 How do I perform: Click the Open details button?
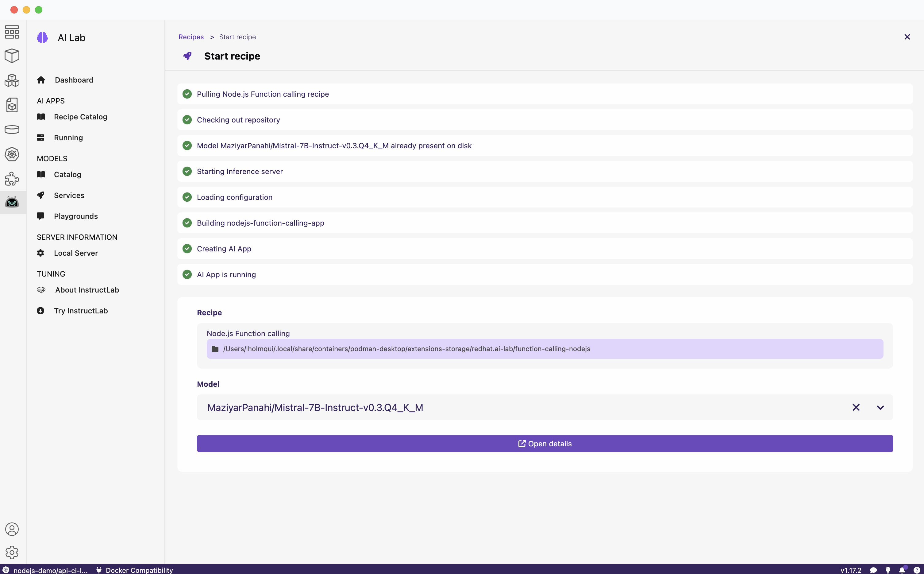click(x=545, y=444)
